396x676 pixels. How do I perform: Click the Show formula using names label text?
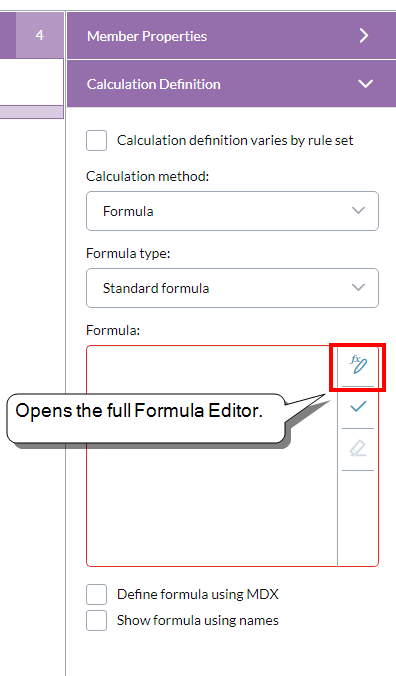click(x=198, y=620)
